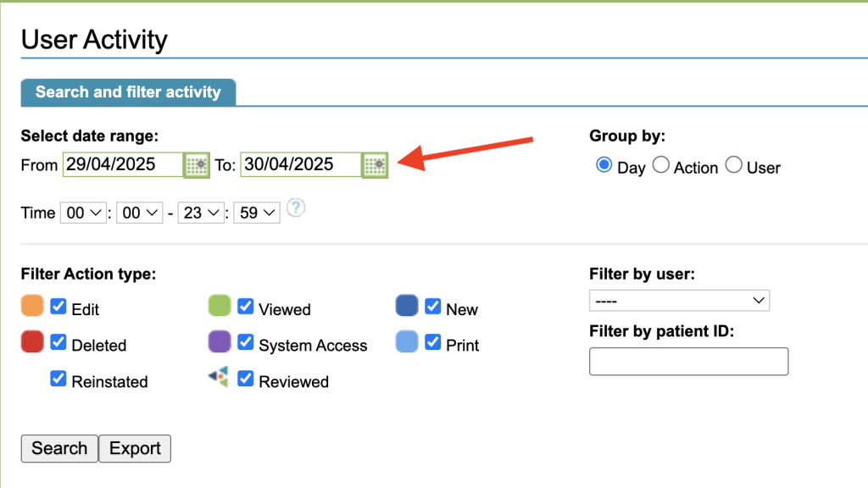
Task: Open the To date calendar picker
Action: click(x=375, y=165)
